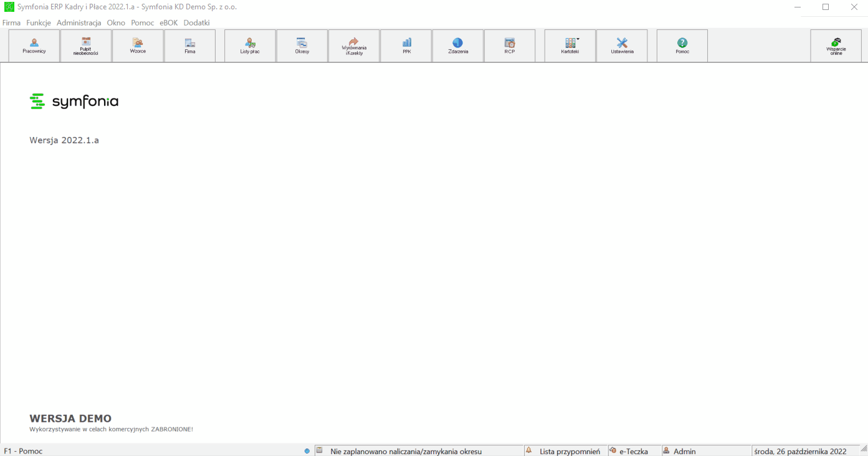Screen dimensions: 868x456
Task: Open the Administracja menu
Action: coord(79,22)
